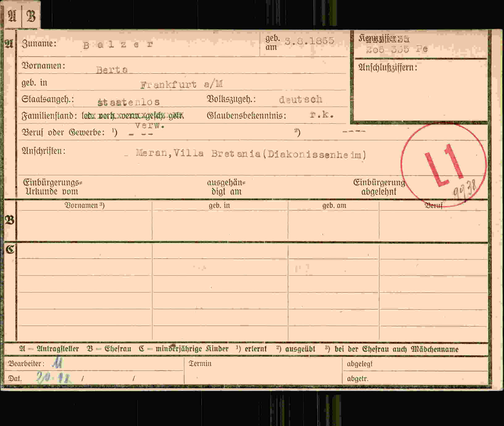
Task: Select the "Volkszugeh.:" label
Action: (x=231, y=99)
